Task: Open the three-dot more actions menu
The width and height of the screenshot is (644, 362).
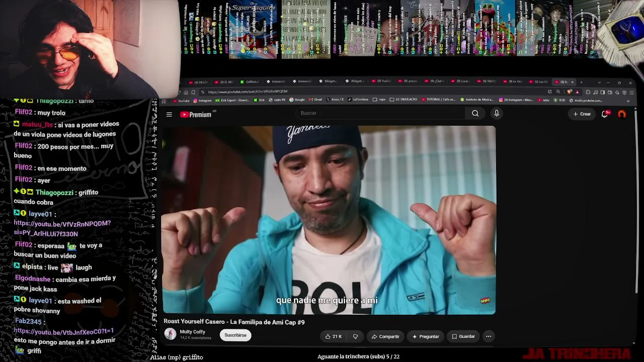Action: [489, 336]
